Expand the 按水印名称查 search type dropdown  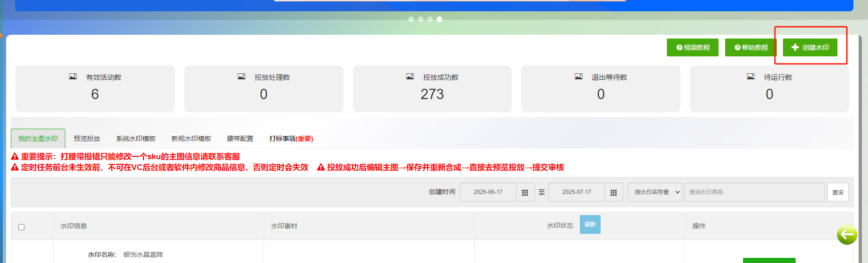(x=655, y=192)
